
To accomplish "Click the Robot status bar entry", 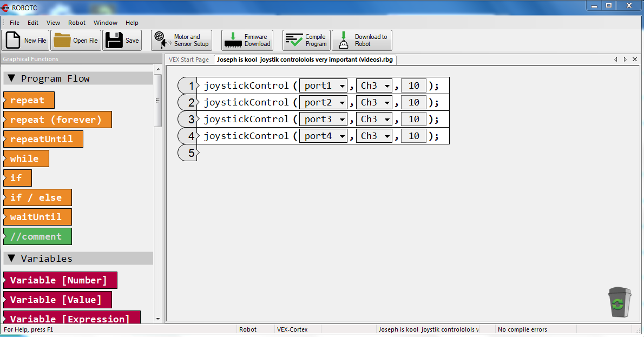I will tap(248, 329).
